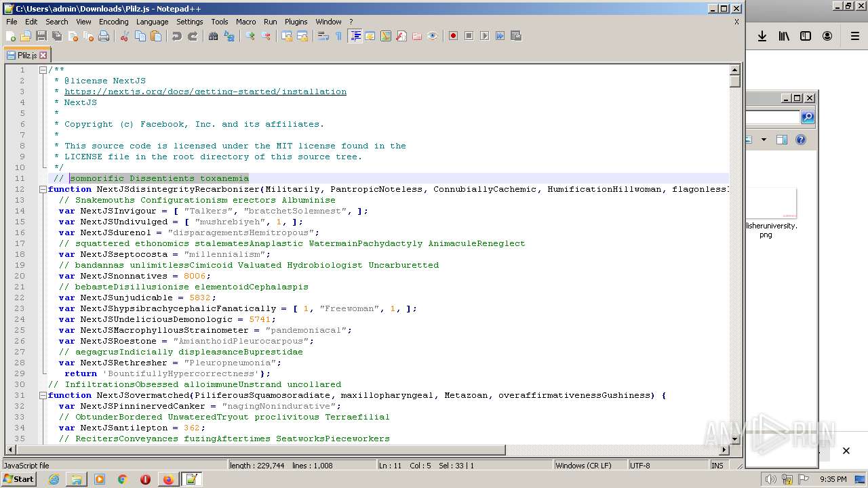868x488 pixels.
Task: Toggle synchronize horizontal scrolling icon
Action: (x=302, y=36)
